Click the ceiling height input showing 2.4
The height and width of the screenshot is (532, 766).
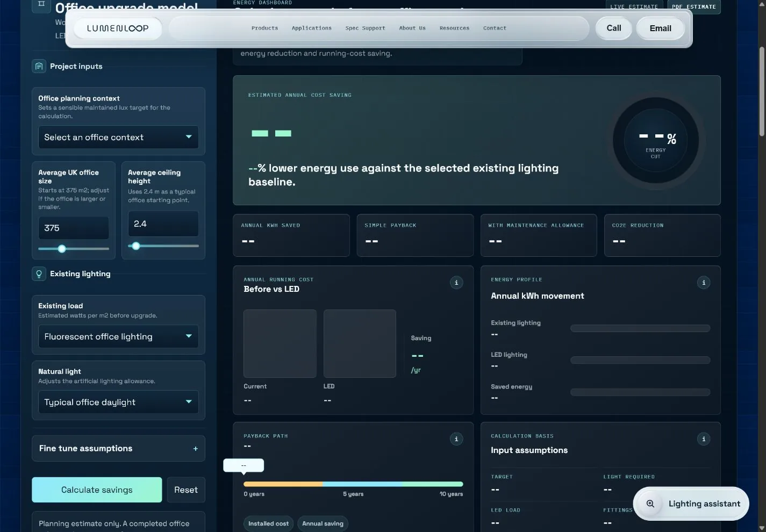point(163,224)
